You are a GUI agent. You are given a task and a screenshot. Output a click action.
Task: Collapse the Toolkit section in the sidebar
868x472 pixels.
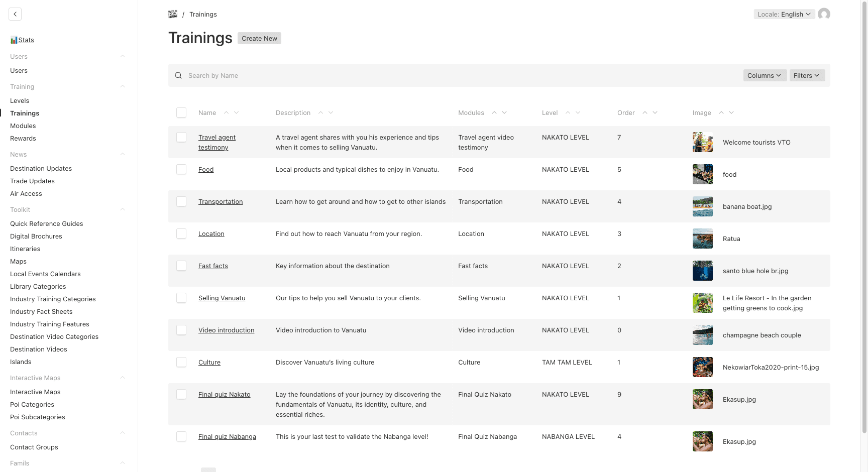point(123,209)
